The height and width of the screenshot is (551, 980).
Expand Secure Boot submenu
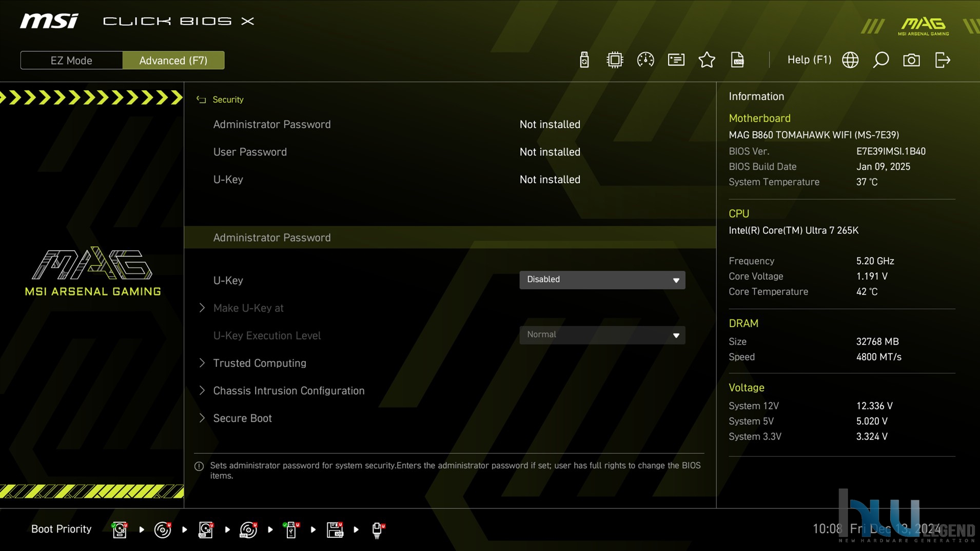click(242, 419)
